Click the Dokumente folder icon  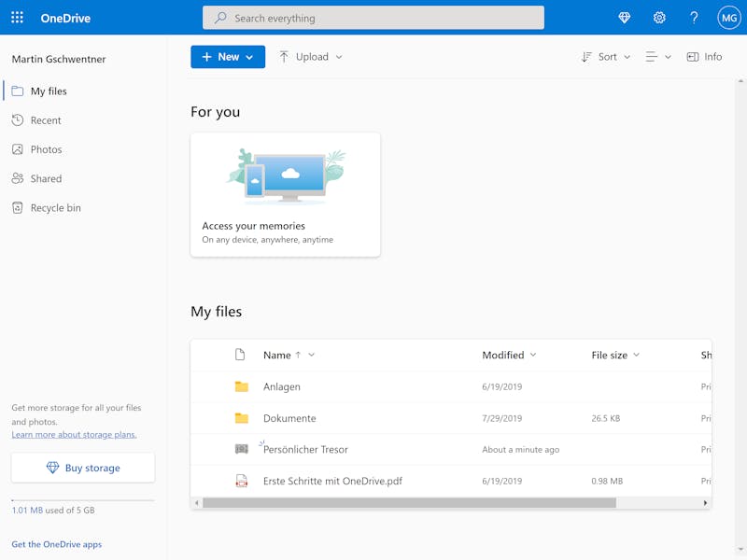pos(242,418)
